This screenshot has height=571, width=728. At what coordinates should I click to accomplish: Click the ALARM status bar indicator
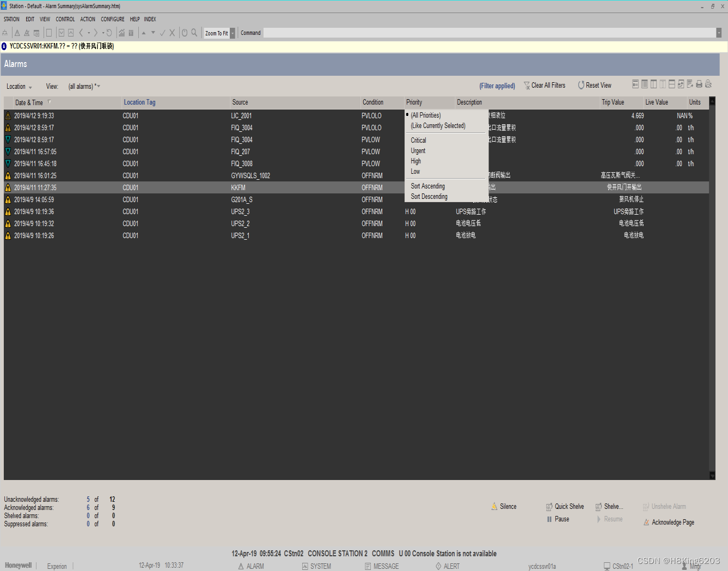coord(251,566)
